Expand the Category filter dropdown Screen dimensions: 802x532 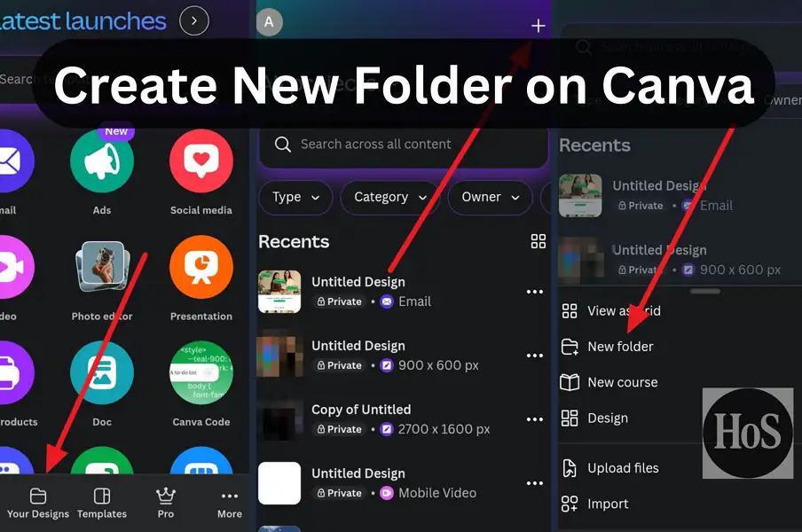coord(390,198)
